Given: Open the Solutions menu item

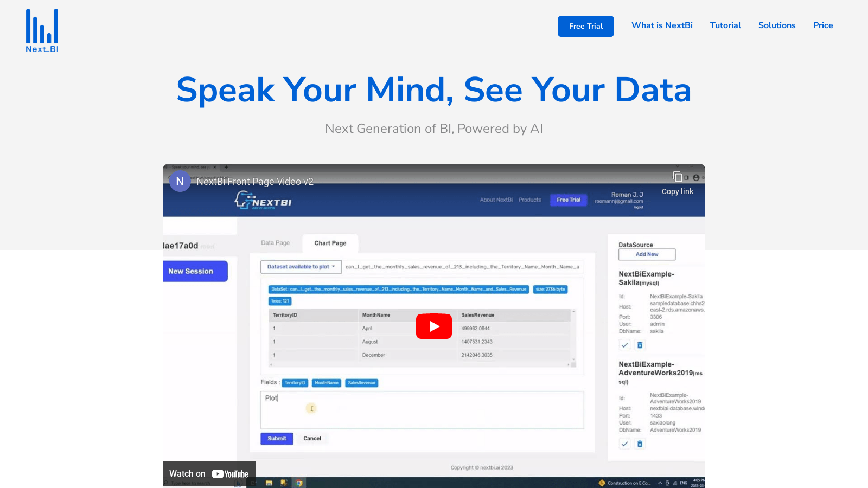Looking at the screenshot, I should tap(777, 25).
